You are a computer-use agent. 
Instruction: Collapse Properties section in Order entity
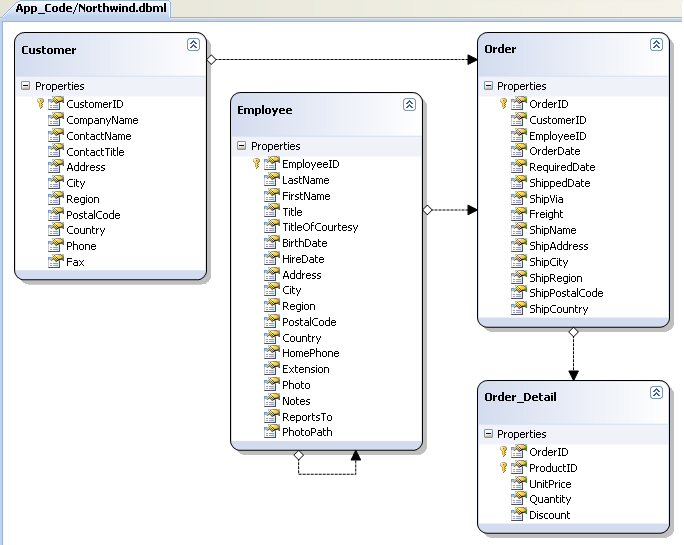488,87
